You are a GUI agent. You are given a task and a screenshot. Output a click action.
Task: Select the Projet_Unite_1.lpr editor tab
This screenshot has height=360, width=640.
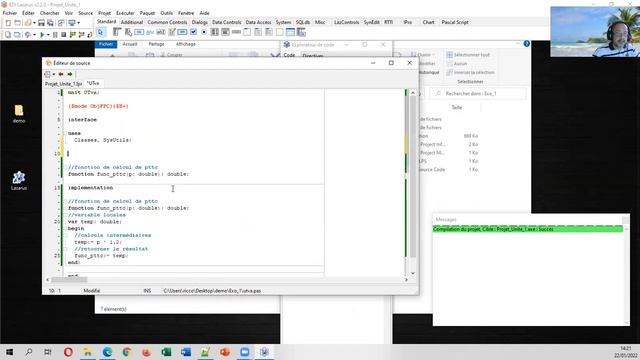pyautogui.click(x=63, y=84)
